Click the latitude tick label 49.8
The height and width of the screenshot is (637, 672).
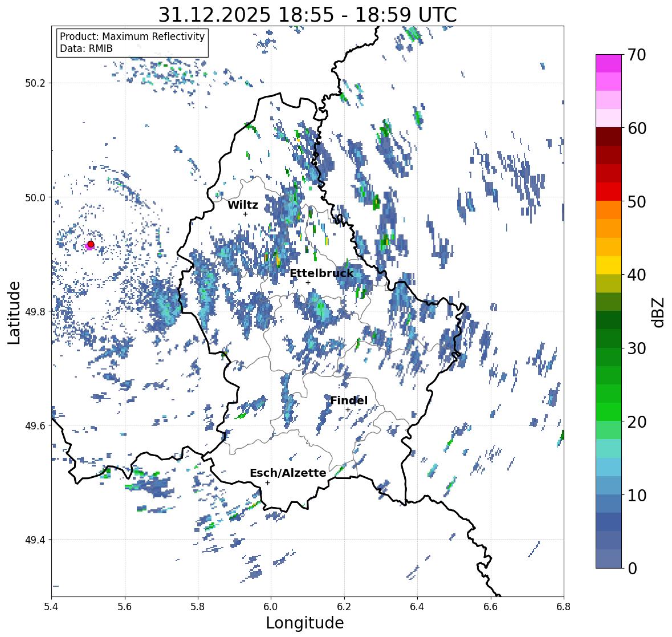click(x=35, y=311)
